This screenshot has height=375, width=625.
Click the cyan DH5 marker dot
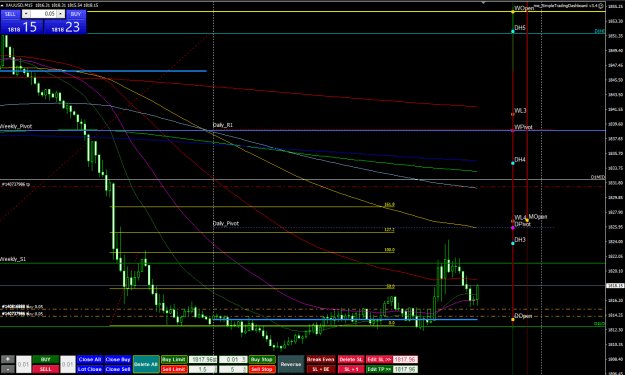pyautogui.click(x=513, y=31)
